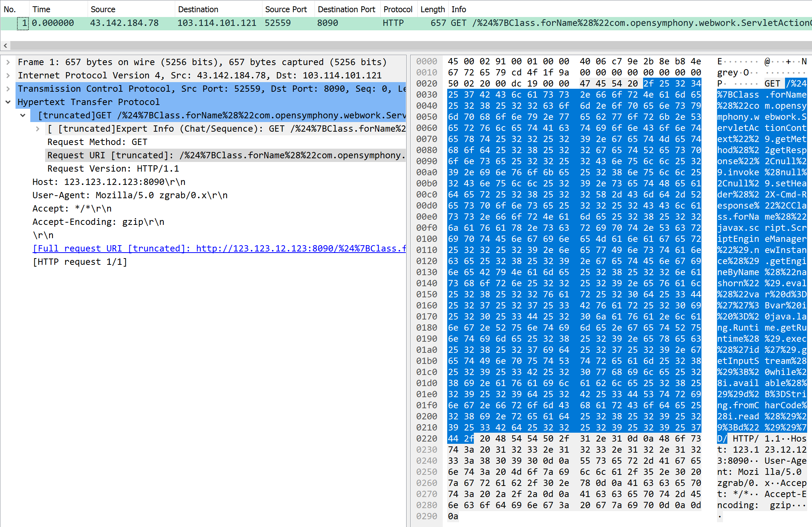Image resolution: width=812 pixels, height=527 pixels.
Task: Click the Length column header
Action: pos(432,9)
